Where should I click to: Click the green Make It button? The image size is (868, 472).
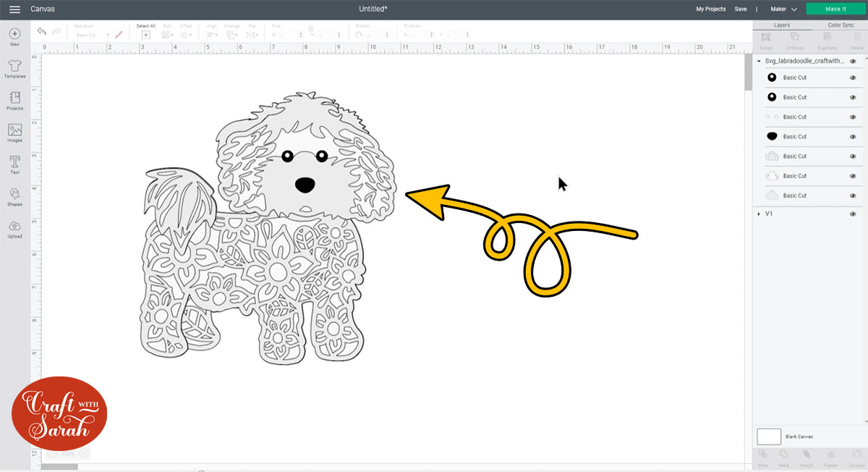point(835,9)
